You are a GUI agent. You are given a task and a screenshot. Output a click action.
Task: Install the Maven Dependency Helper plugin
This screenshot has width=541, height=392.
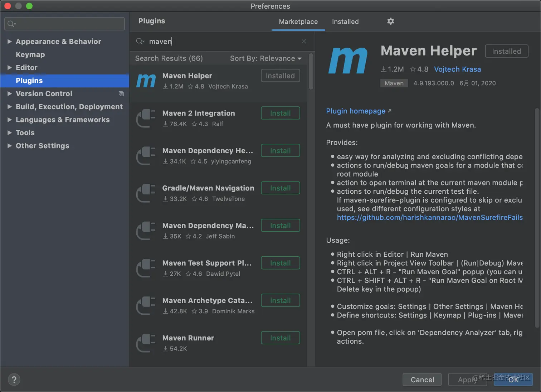click(281, 151)
